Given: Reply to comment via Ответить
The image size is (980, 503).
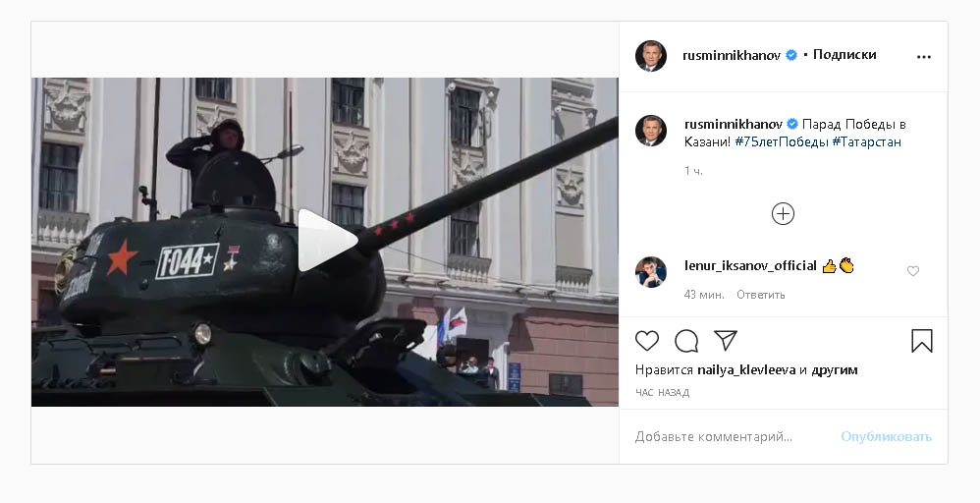Looking at the screenshot, I should pyautogui.click(x=761, y=295).
